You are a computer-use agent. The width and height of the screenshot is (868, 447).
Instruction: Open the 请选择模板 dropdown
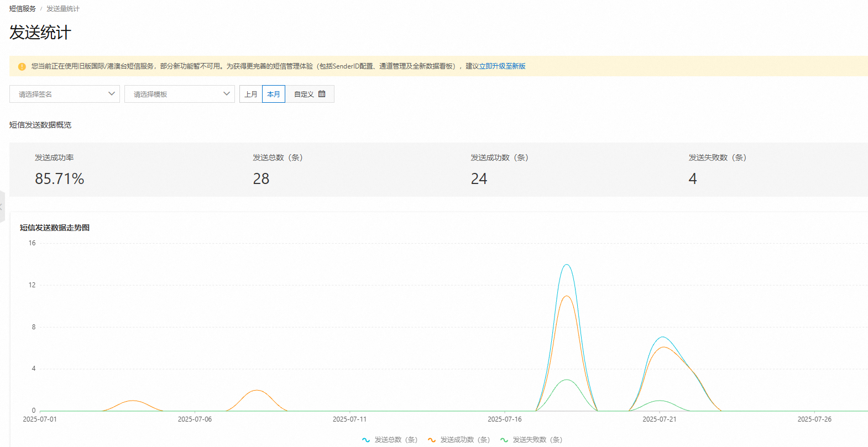[180, 94]
